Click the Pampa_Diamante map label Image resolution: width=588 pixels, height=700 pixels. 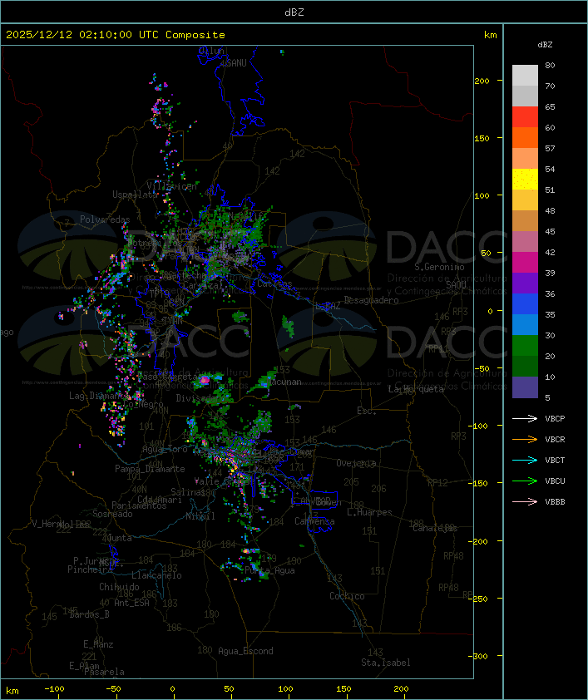click(x=150, y=469)
